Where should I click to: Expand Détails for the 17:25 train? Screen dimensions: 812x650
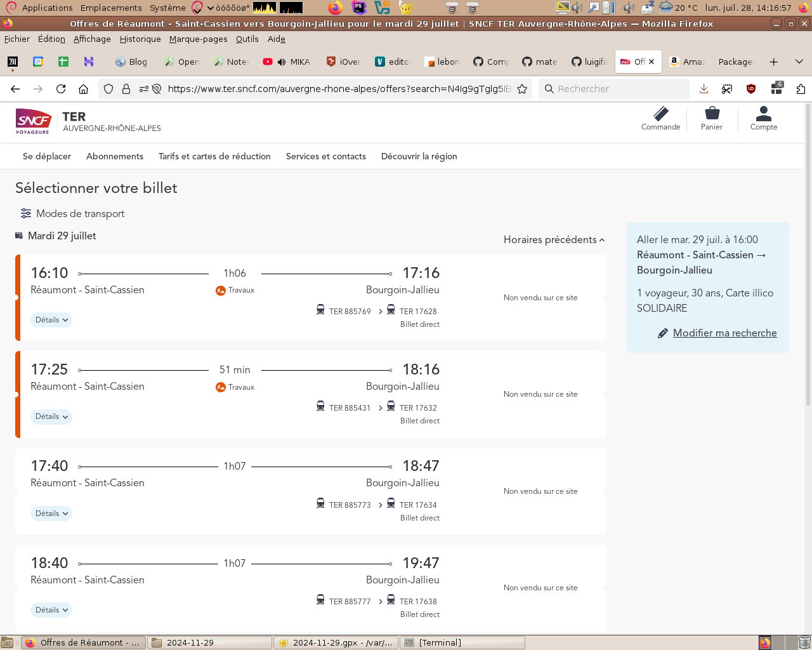[51, 417]
